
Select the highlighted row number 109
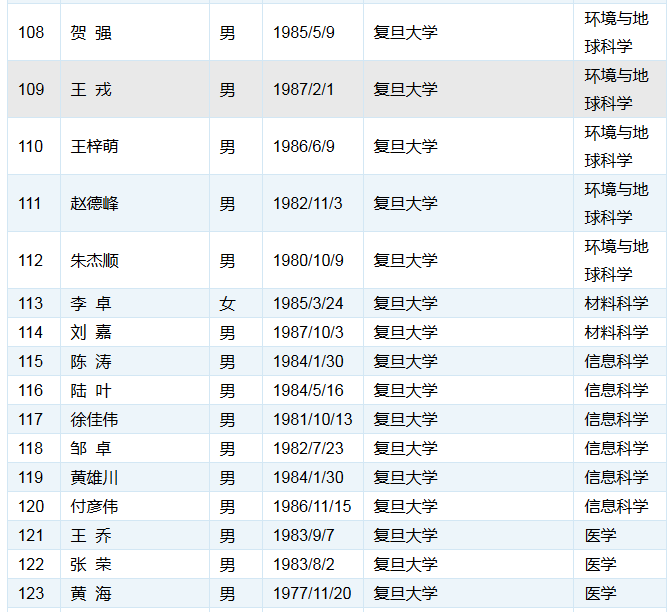[31, 90]
